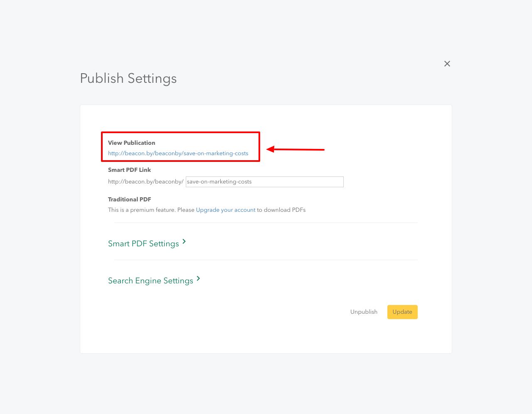Screen dimensions: 532x414
Task: Click the Publish Settings heading
Action: click(x=128, y=79)
